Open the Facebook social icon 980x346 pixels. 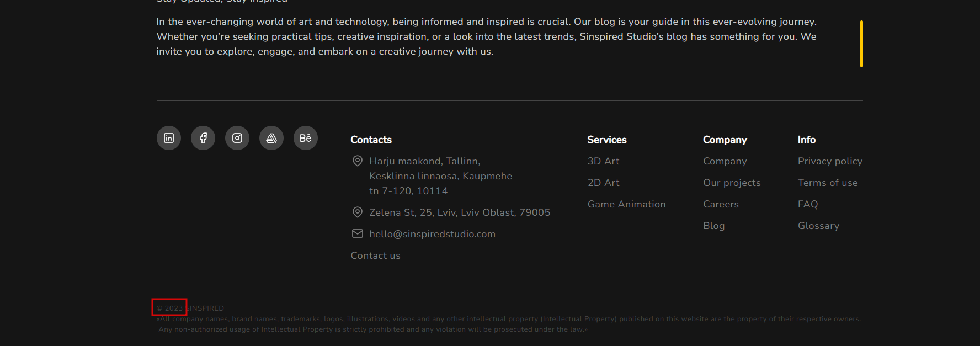203,138
